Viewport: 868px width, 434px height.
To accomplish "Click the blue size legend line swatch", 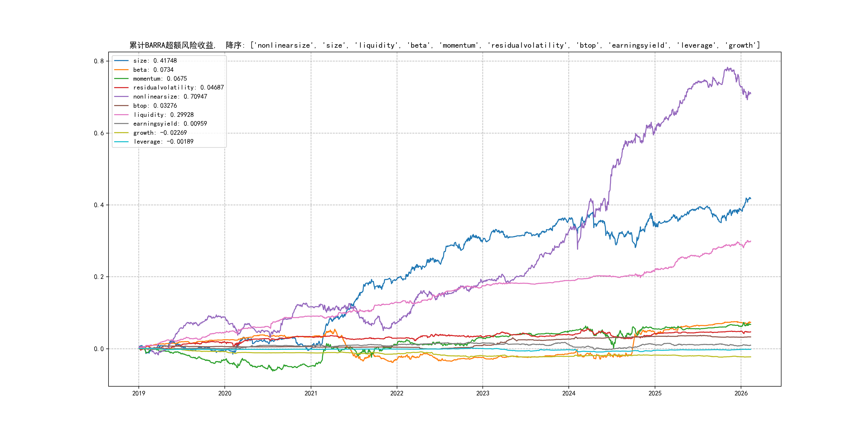I will click(x=121, y=61).
